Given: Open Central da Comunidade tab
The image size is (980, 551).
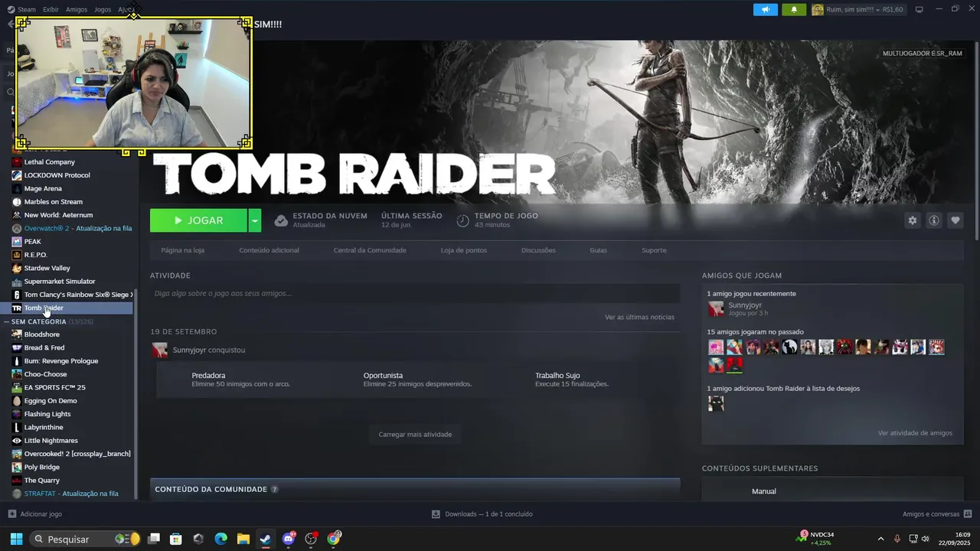Looking at the screenshot, I should tap(370, 250).
